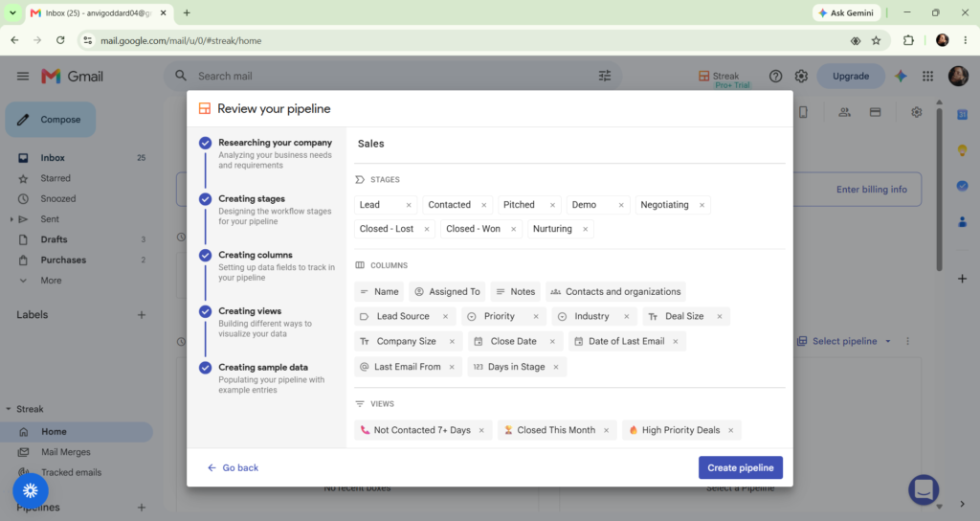The width and height of the screenshot is (980, 521).
Task: Delete the Date of Last Email column
Action: 676,342
